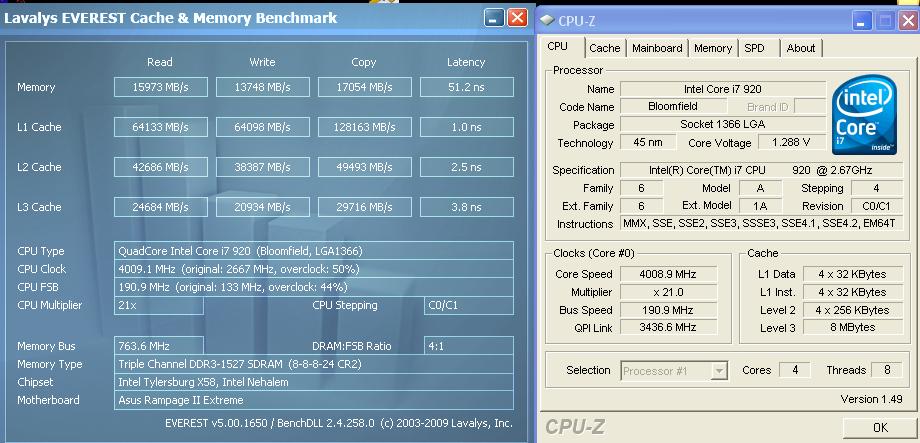The width and height of the screenshot is (920, 443).
Task: Click L2 Cache Read value 42686 MB/s
Action: 161,167
